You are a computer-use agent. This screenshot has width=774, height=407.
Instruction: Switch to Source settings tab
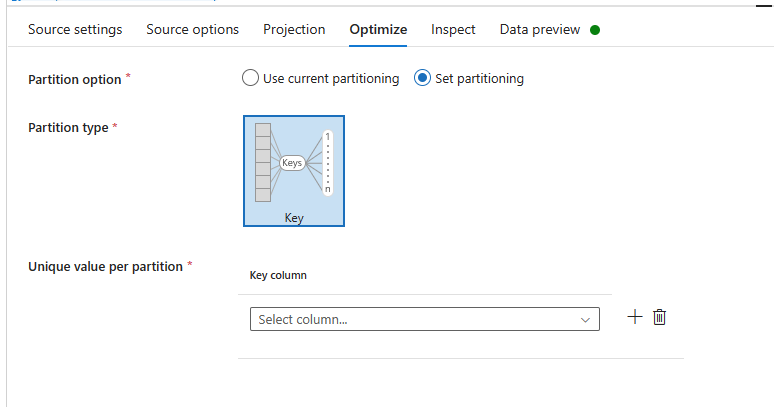pos(75,30)
